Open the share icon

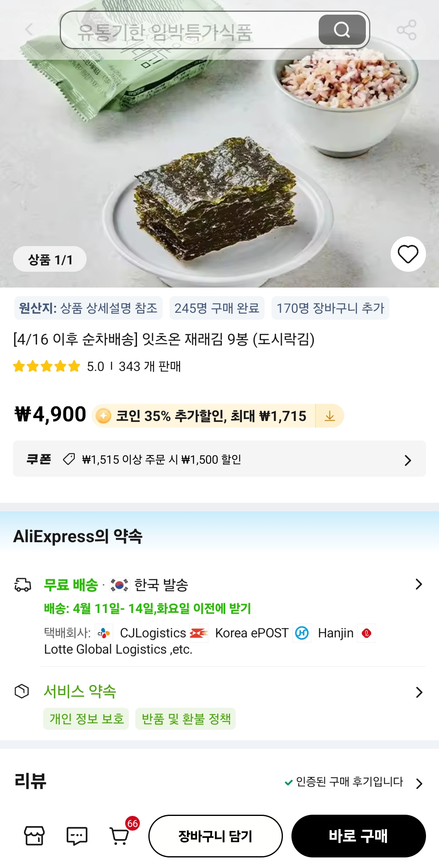point(406,30)
